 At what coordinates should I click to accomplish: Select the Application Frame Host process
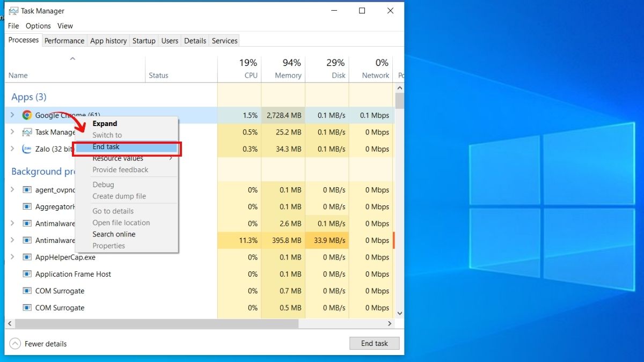(x=73, y=274)
